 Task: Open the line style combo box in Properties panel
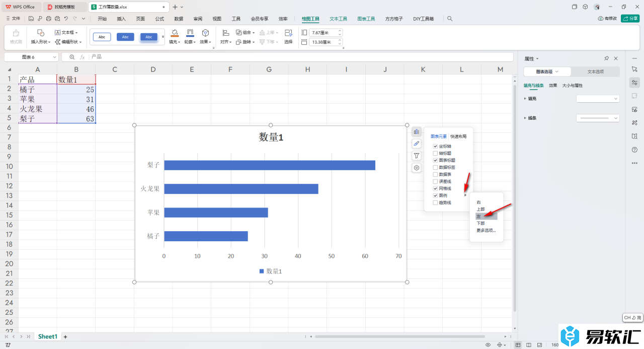[598, 118]
